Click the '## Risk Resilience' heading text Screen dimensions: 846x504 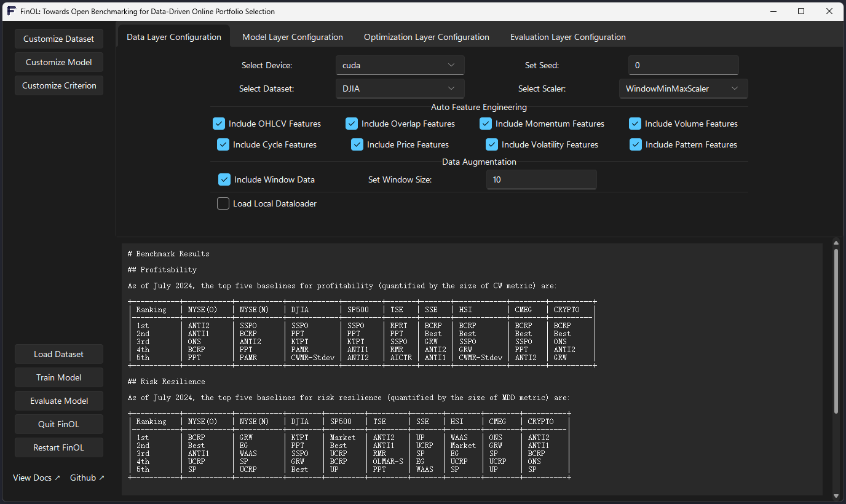point(167,382)
